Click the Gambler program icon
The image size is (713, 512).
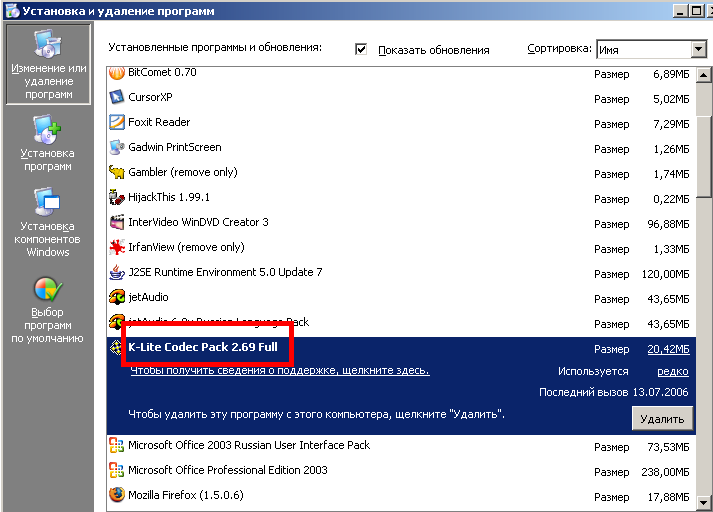pyautogui.click(x=117, y=172)
